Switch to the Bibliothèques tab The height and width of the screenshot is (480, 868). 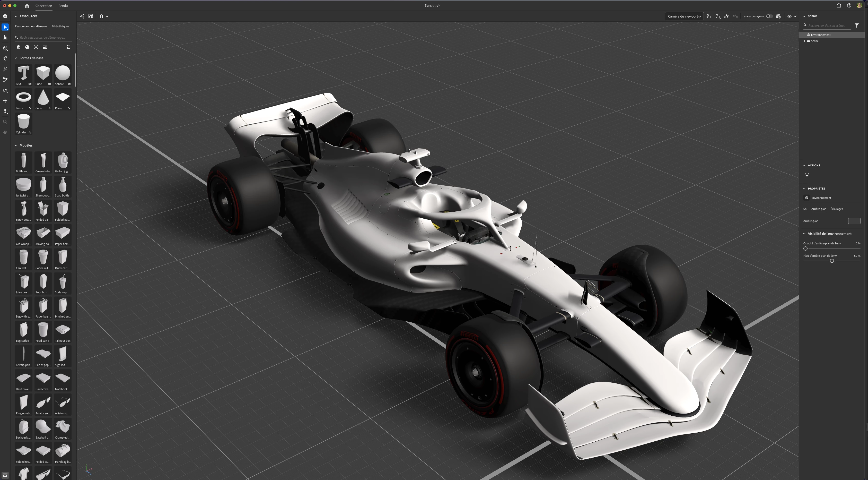[60, 26]
